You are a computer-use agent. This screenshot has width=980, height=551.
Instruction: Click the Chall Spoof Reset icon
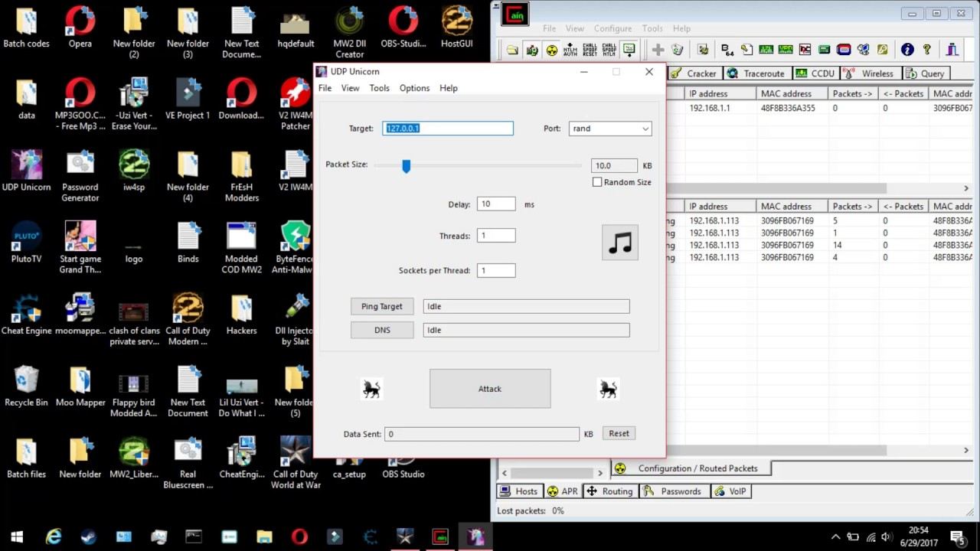(590, 50)
